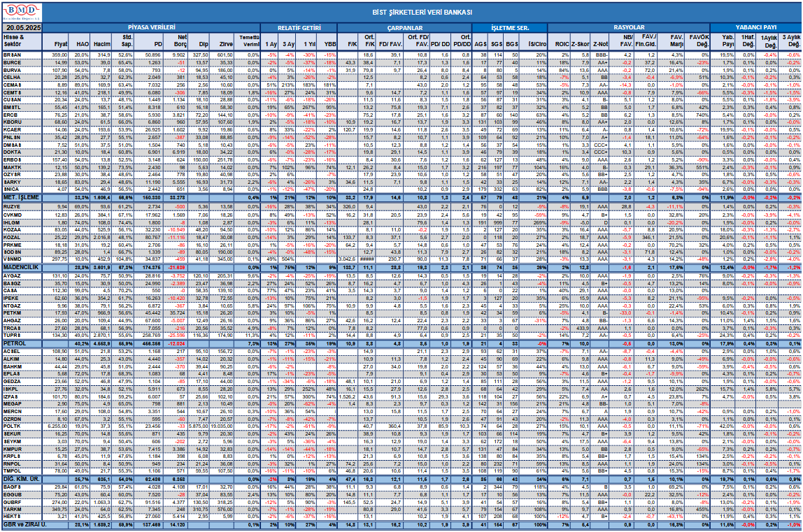
Task: Select the overflow cell showing #####
Action: pos(367,259)
